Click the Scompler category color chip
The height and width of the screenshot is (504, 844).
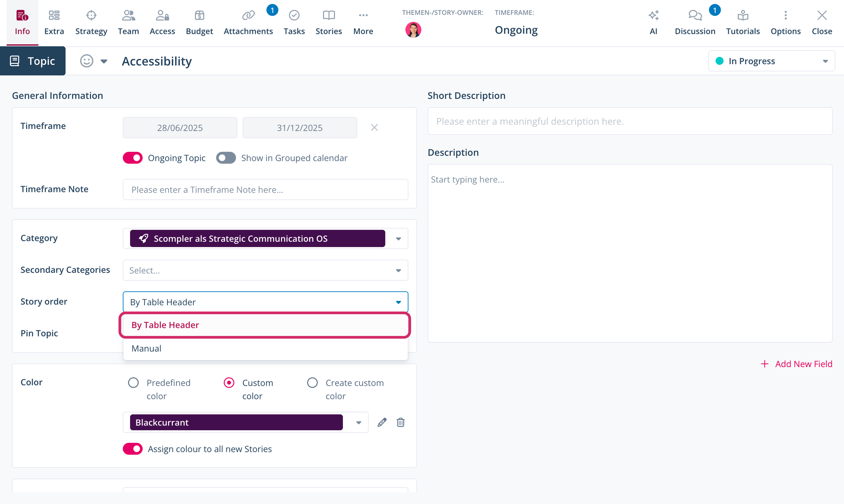257,238
